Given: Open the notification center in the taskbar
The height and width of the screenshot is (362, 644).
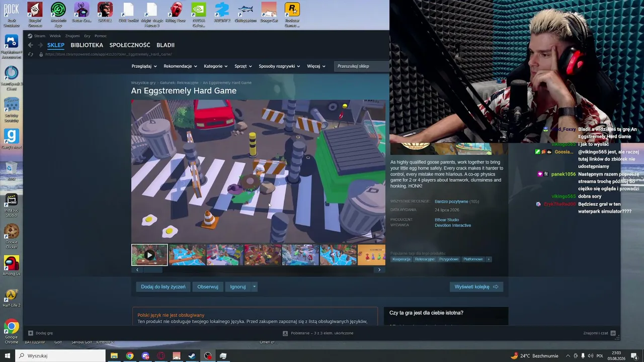Looking at the screenshot, I should (x=634, y=356).
